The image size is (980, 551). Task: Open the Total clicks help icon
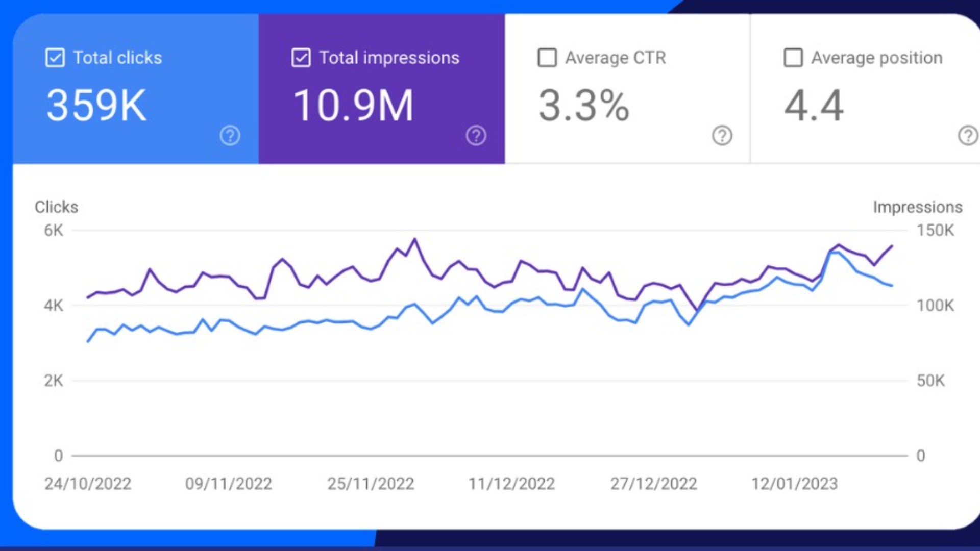tap(230, 136)
